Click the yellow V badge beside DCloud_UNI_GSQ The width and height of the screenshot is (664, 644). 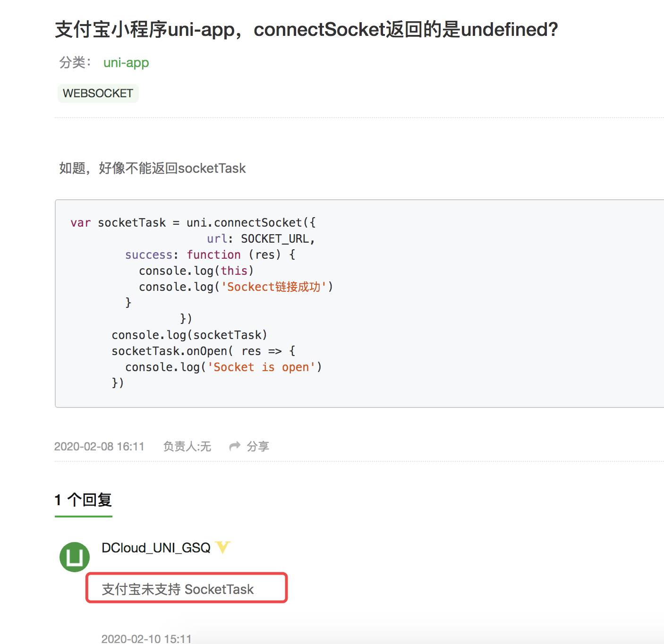(x=222, y=547)
